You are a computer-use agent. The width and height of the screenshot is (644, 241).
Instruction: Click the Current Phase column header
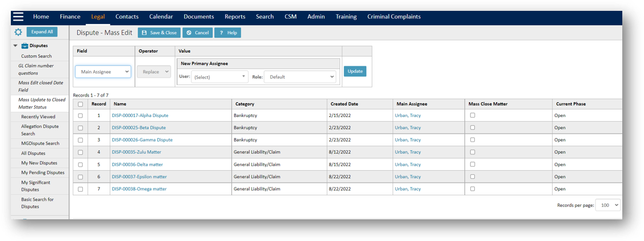tap(571, 105)
